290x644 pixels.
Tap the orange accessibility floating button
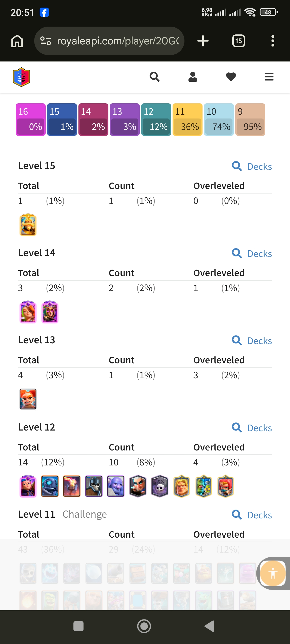pyautogui.click(x=273, y=573)
